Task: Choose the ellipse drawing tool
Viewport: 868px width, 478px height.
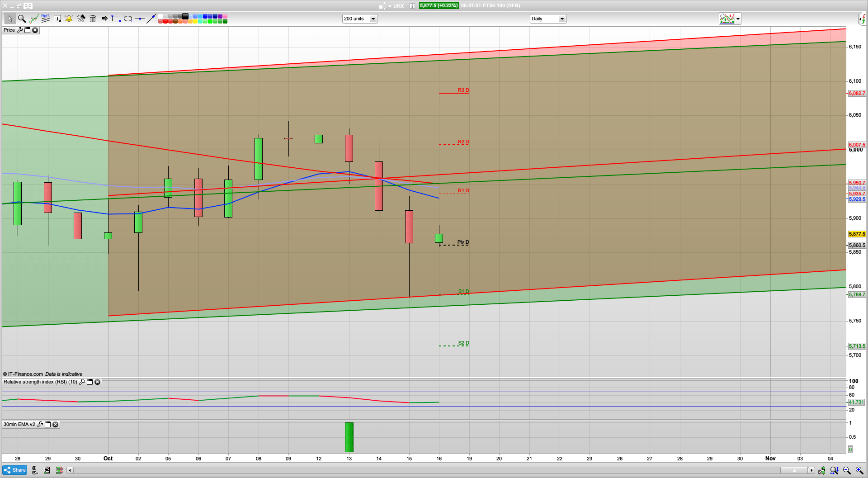Action: [x=128, y=19]
